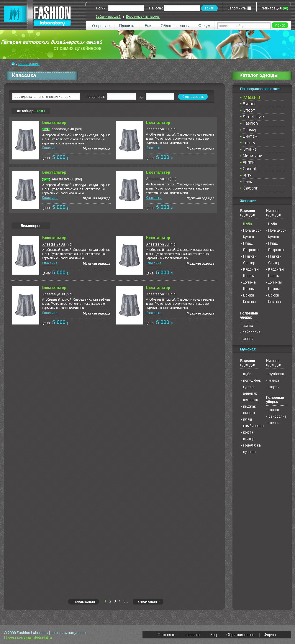Go to page 3 in the pagination
The height and width of the screenshot is (644, 295).
[115, 601]
